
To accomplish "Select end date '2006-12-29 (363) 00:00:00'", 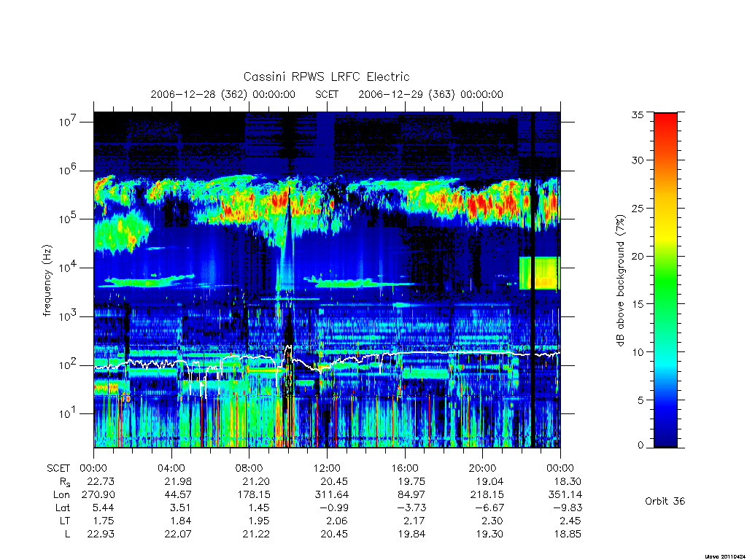I will pyautogui.click(x=430, y=94).
